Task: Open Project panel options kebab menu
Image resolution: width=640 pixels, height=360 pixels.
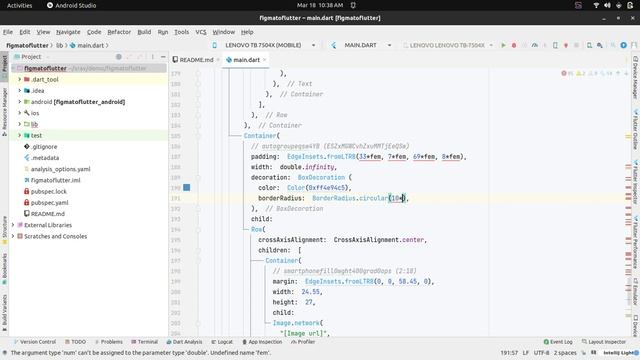Action: (x=152, y=57)
